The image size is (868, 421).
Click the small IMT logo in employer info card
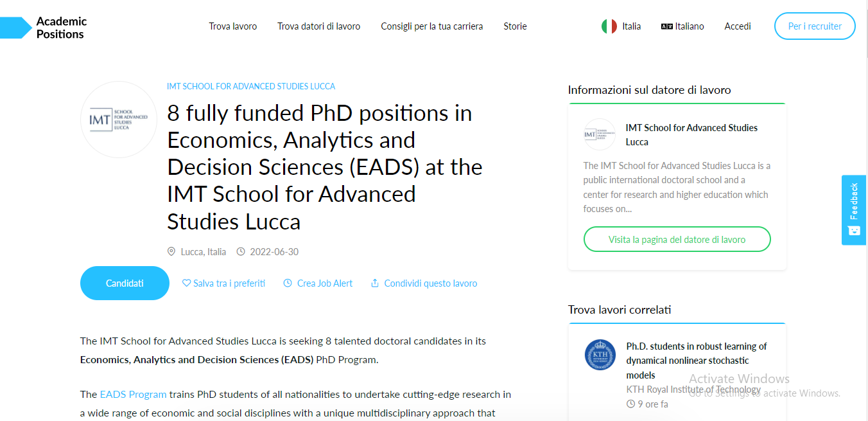pyautogui.click(x=600, y=134)
